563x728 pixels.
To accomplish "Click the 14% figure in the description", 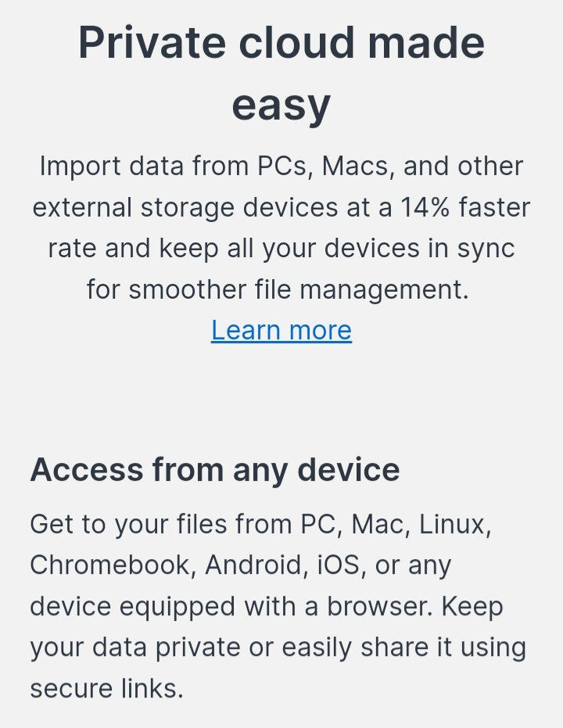I will [x=425, y=207].
